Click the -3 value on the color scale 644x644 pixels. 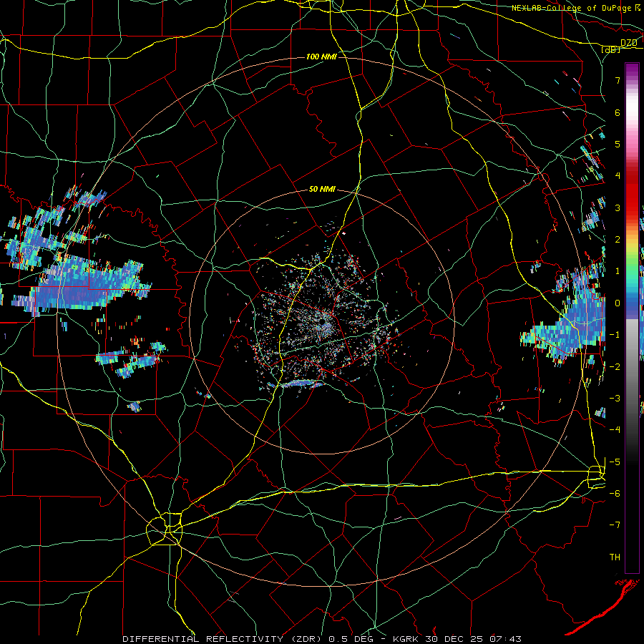click(x=615, y=399)
